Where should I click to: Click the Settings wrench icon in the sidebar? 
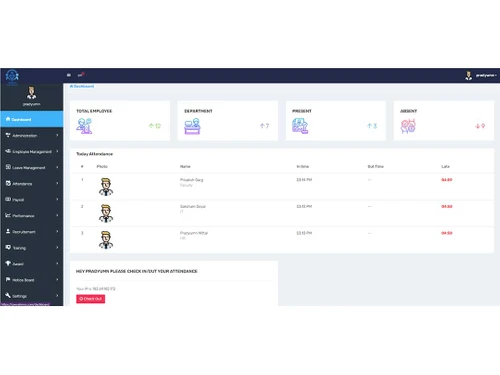(x=8, y=295)
